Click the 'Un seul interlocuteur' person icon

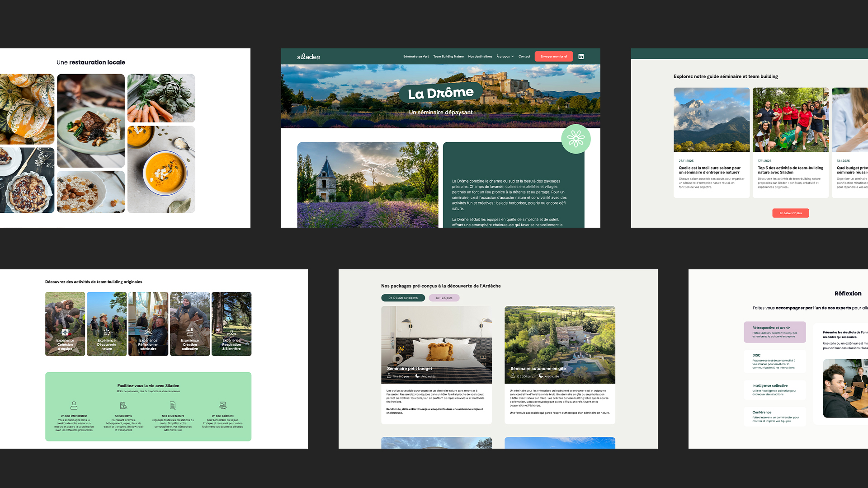tap(74, 405)
